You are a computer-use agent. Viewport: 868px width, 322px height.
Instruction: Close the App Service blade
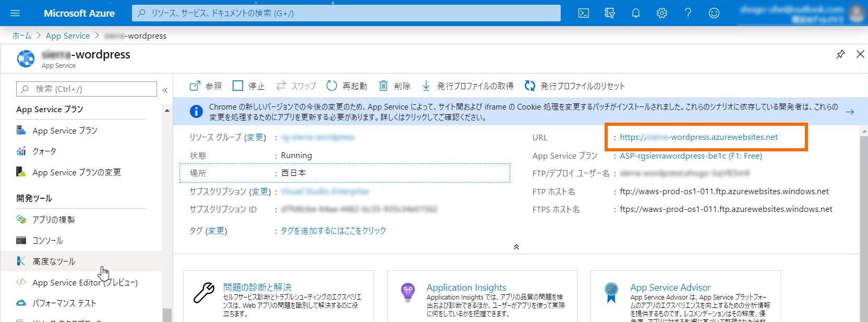click(860, 54)
